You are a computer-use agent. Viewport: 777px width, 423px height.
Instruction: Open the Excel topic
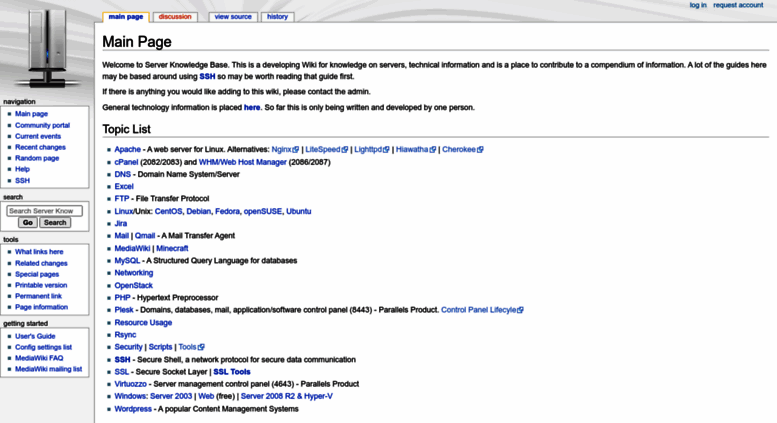(x=124, y=187)
